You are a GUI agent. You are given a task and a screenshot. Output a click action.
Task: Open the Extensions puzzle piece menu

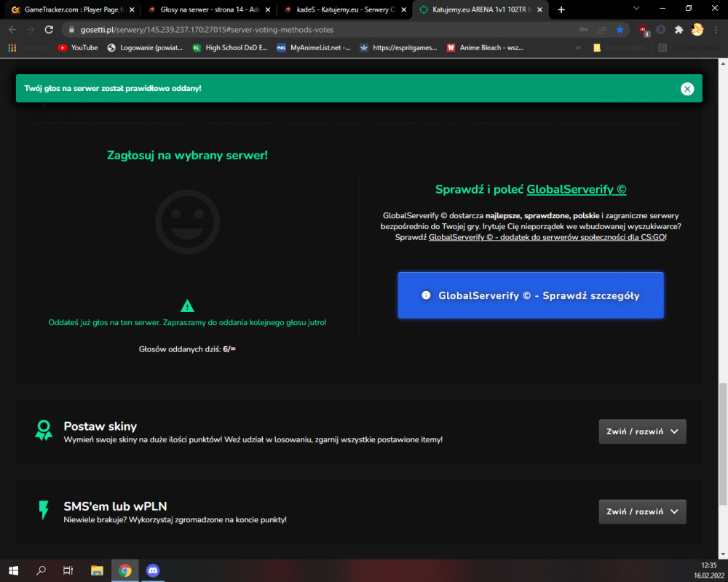(x=678, y=30)
